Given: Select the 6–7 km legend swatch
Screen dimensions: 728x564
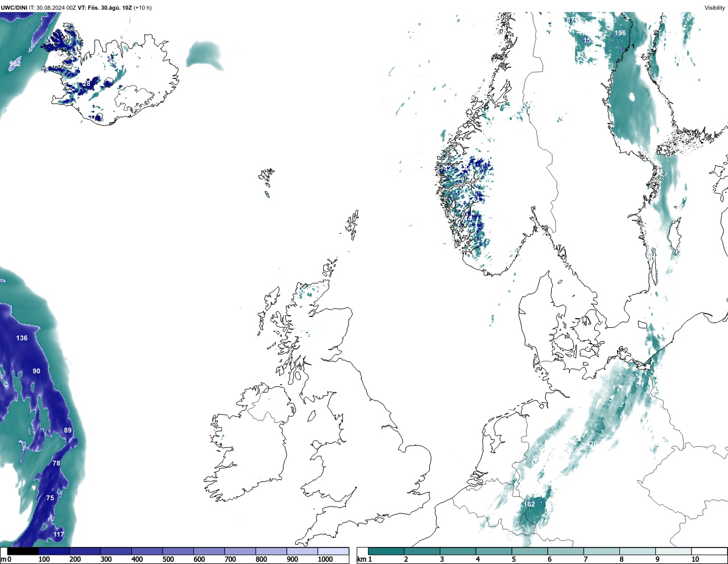Looking at the screenshot, I should pyautogui.click(x=565, y=551).
